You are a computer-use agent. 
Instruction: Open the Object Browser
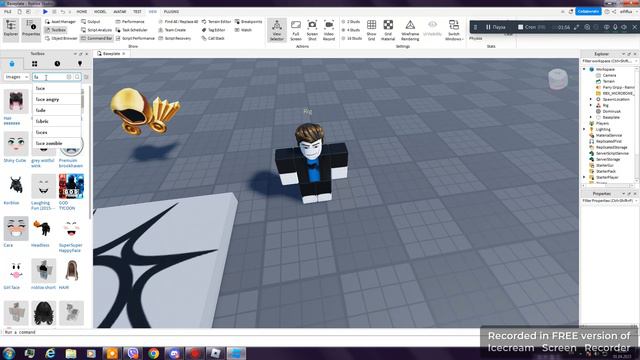[x=61, y=38]
